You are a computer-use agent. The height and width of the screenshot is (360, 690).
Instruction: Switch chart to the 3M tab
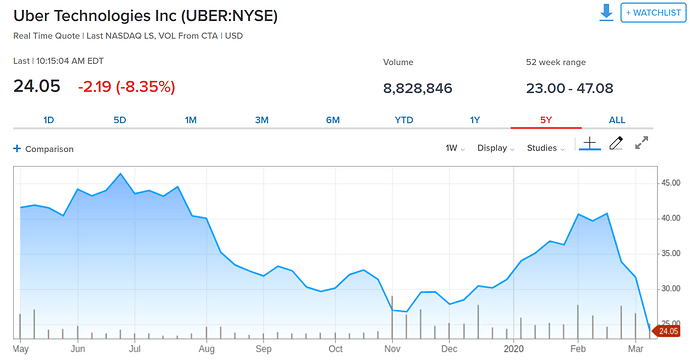tap(262, 120)
